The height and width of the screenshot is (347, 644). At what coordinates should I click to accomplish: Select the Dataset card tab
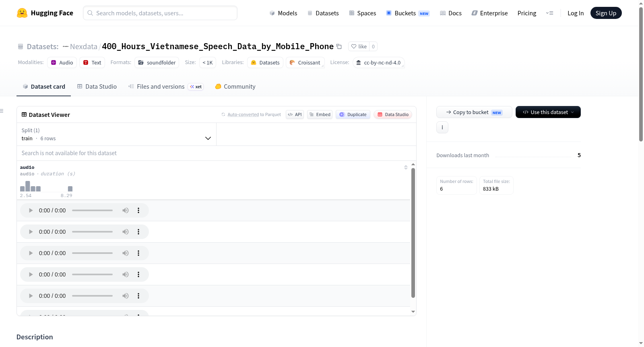pyautogui.click(x=44, y=87)
